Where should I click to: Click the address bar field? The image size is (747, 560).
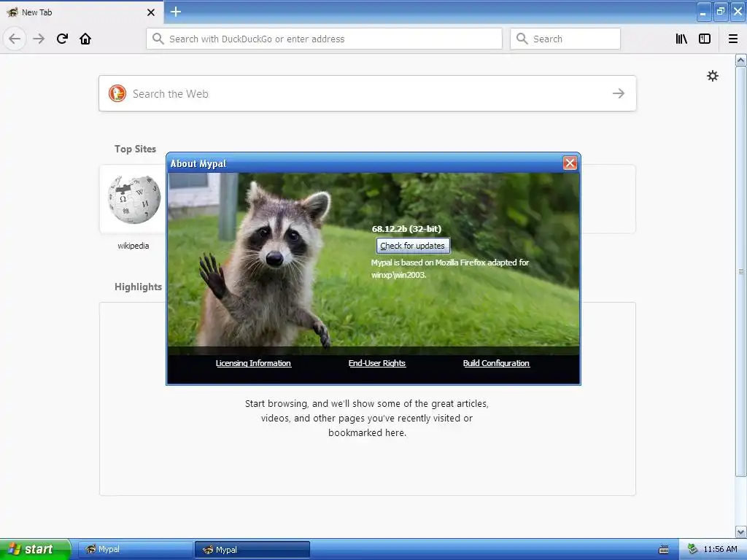tap(324, 39)
